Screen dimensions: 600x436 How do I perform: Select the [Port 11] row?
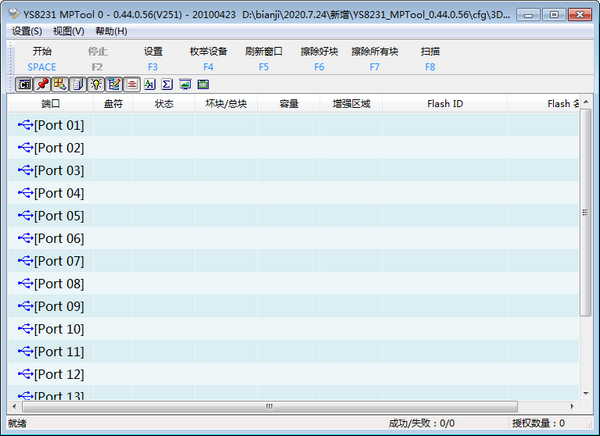293,351
